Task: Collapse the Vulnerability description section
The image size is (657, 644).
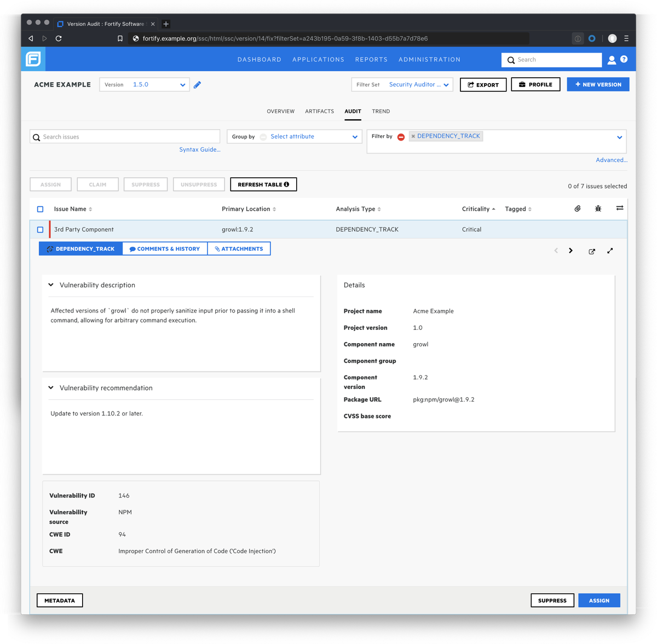Action: [51, 285]
